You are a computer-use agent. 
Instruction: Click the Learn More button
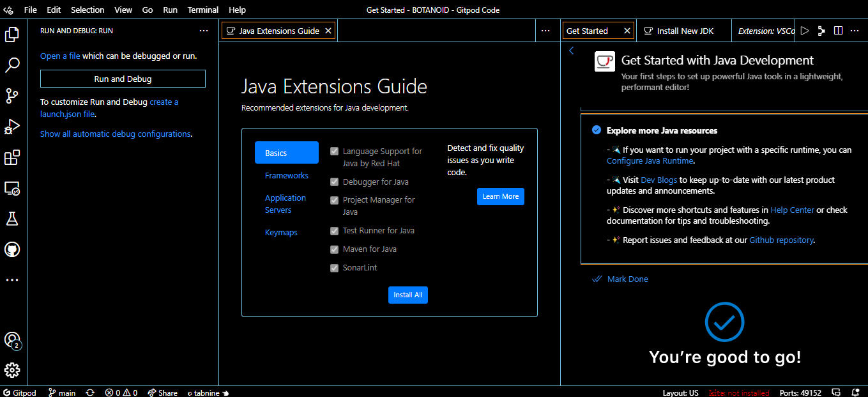tap(501, 196)
